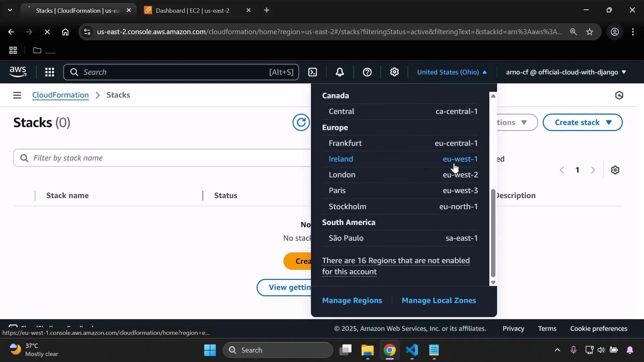The image size is (644, 362).
Task: Click the region list scrollbar down arrow
Action: click(493, 283)
